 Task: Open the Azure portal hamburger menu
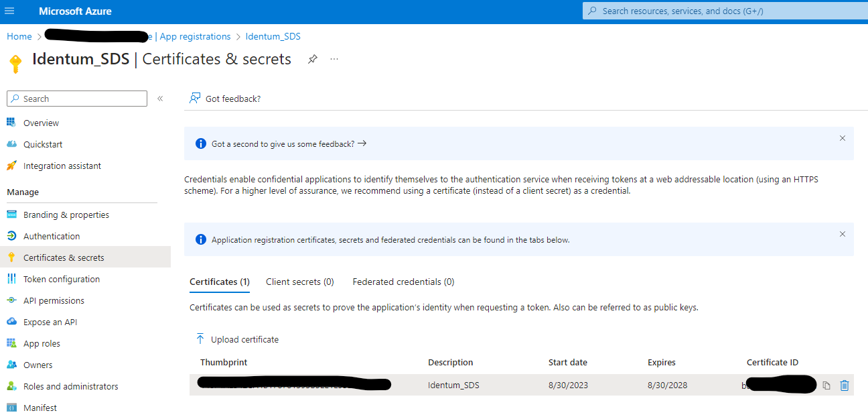pos(9,11)
